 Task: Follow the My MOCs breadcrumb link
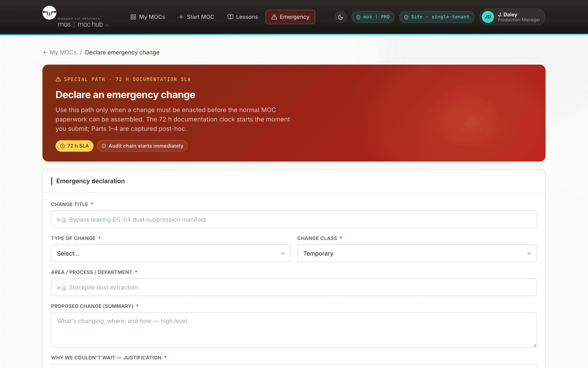(63, 52)
